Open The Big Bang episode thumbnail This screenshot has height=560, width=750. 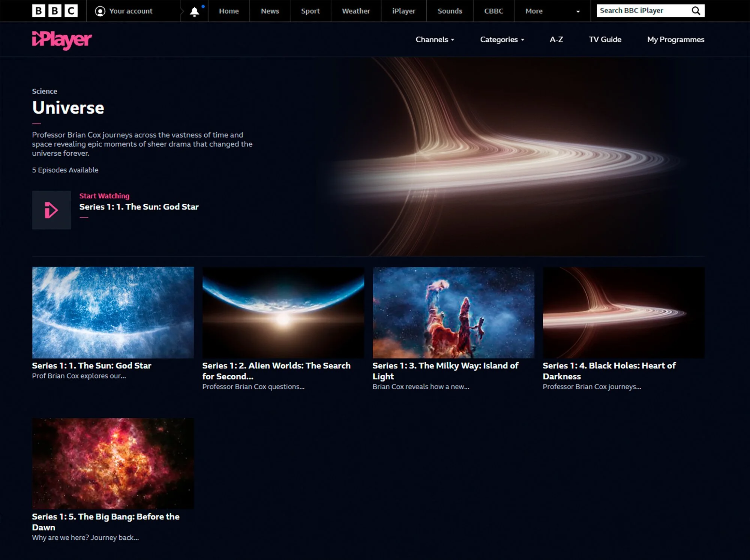tap(113, 463)
